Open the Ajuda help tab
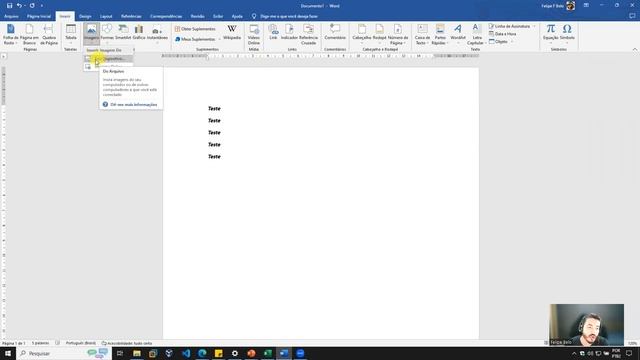This screenshot has height=360, width=640. tap(237, 16)
